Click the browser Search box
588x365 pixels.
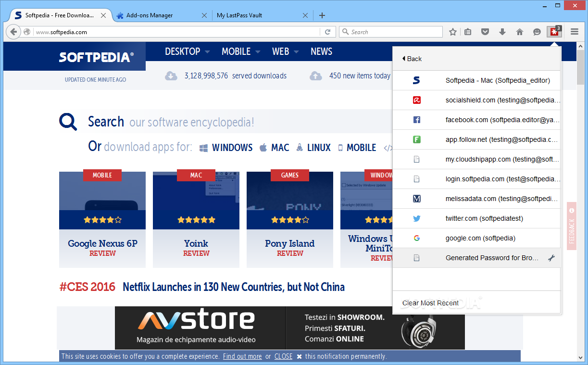tap(391, 32)
